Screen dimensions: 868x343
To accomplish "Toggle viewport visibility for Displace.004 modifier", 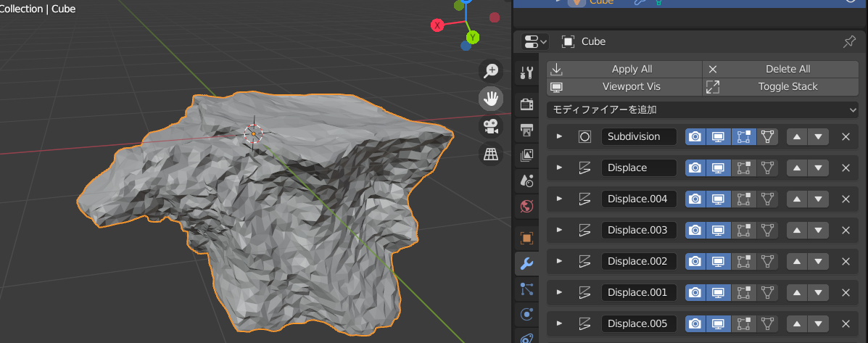I will [719, 199].
